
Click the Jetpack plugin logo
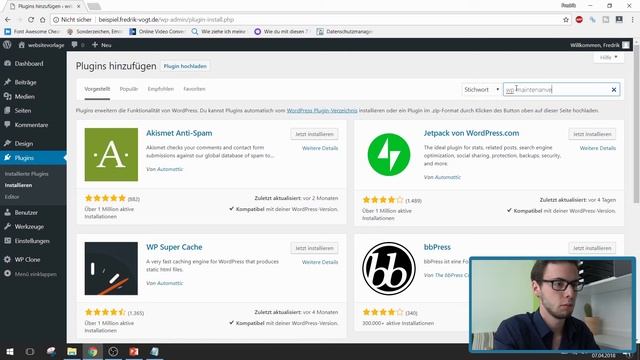[389, 155]
